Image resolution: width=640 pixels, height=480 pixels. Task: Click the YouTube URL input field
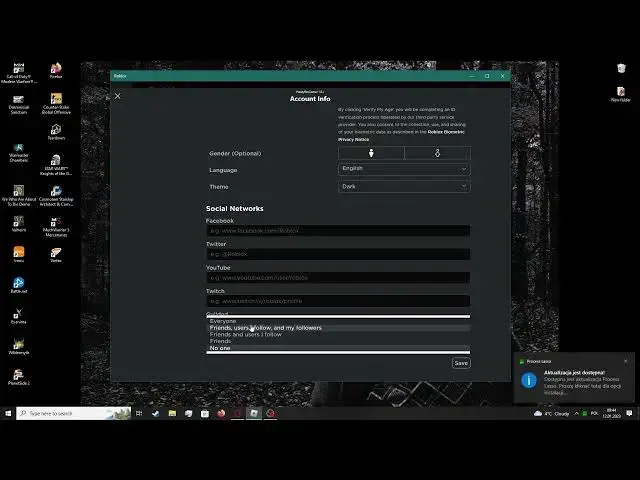(338, 278)
